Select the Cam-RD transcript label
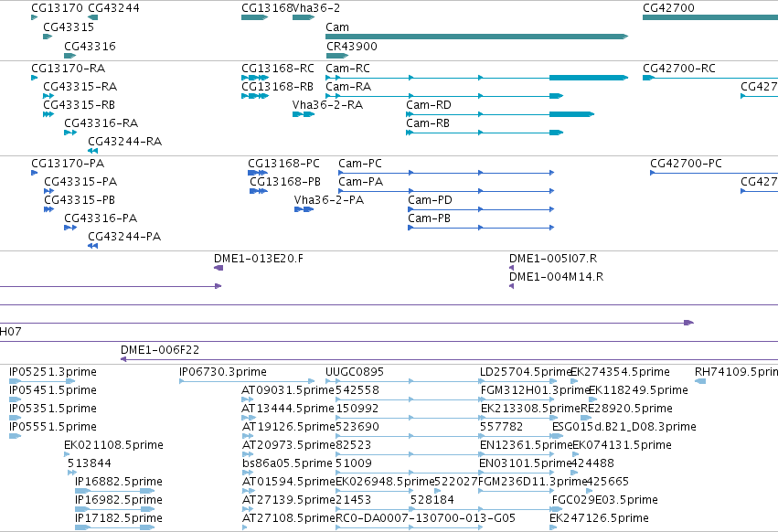Screen dimensions: 778x532 tap(429, 105)
